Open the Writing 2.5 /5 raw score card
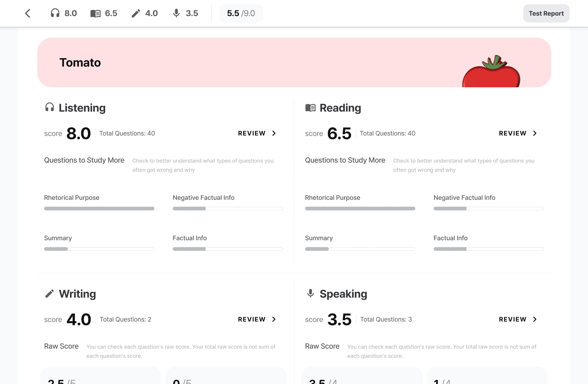 pos(101,376)
